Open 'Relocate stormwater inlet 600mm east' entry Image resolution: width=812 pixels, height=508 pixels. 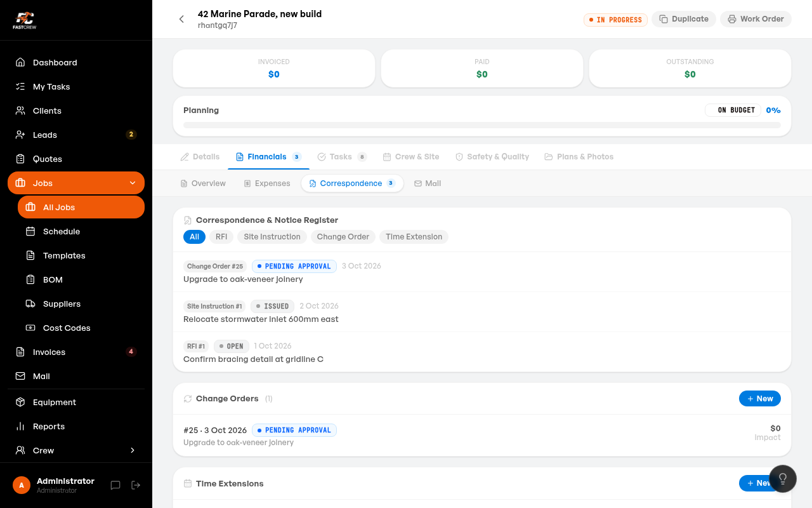(482, 312)
